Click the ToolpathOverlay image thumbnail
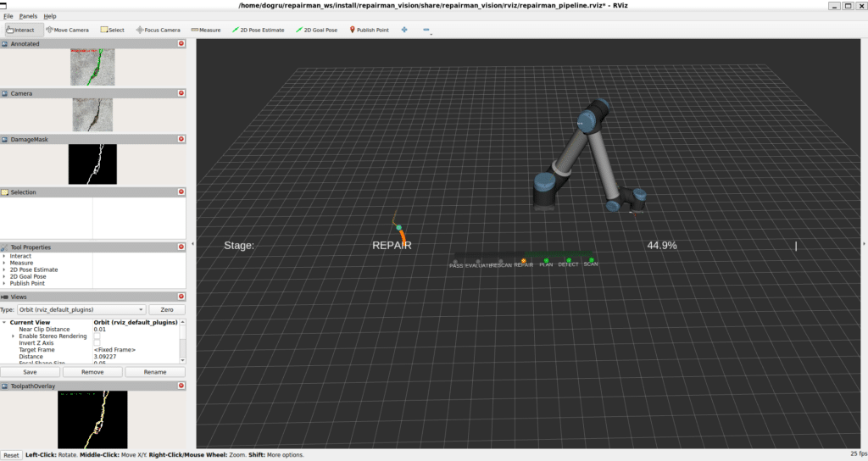 point(92,419)
